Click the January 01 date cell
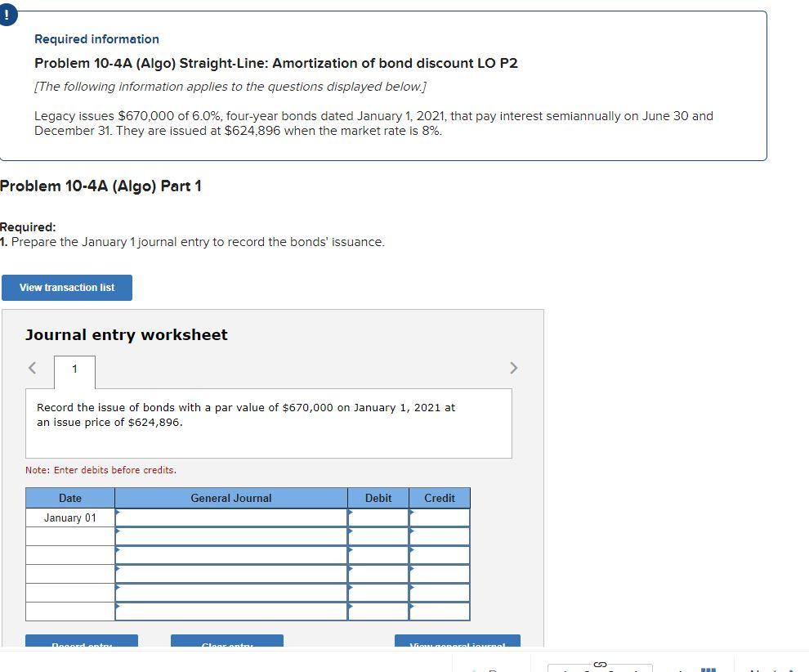This screenshot has height=672, width=809. [x=70, y=517]
